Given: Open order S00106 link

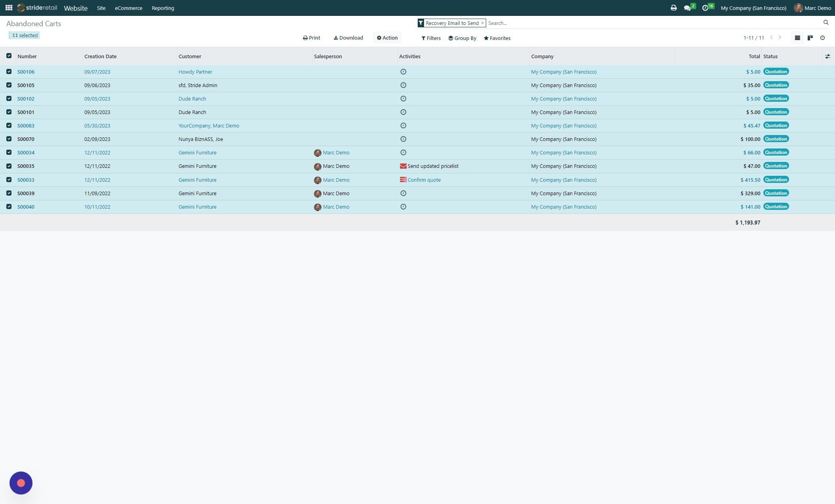Looking at the screenshot, I should 26,72.
